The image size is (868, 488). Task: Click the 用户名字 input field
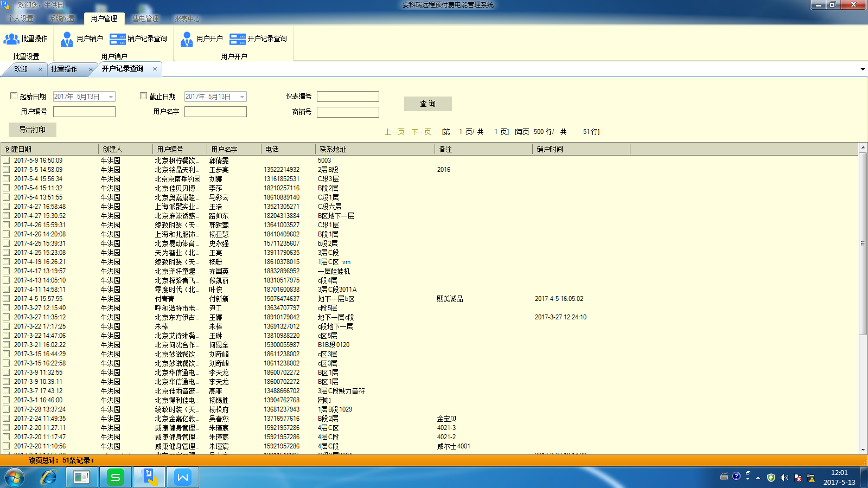tap(215, 112)
